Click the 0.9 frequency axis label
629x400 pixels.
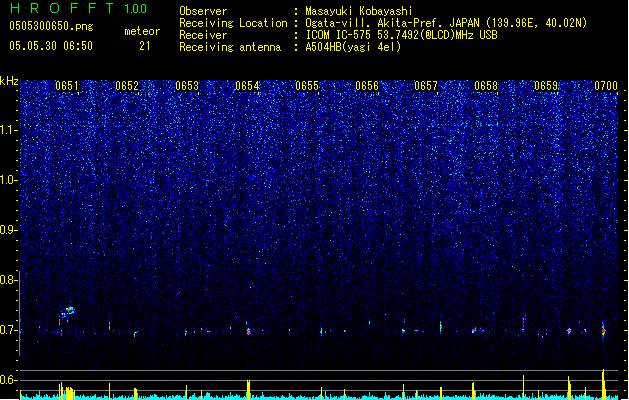(9, 229)
